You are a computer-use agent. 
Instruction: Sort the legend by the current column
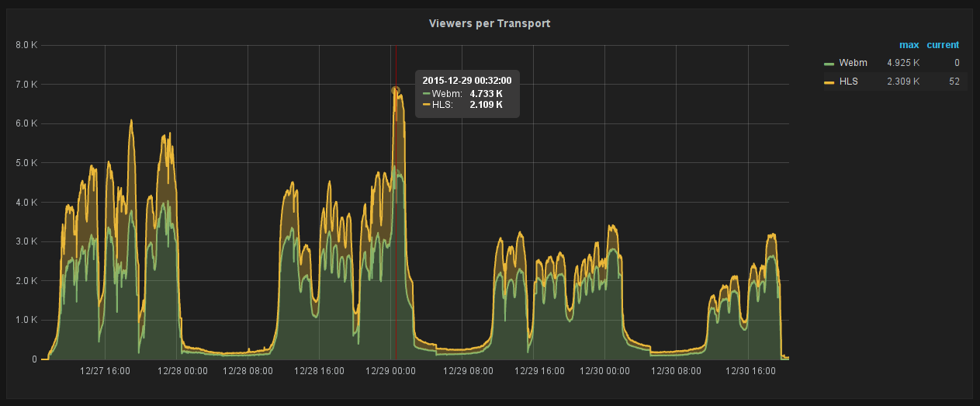[x=943, y=45]
